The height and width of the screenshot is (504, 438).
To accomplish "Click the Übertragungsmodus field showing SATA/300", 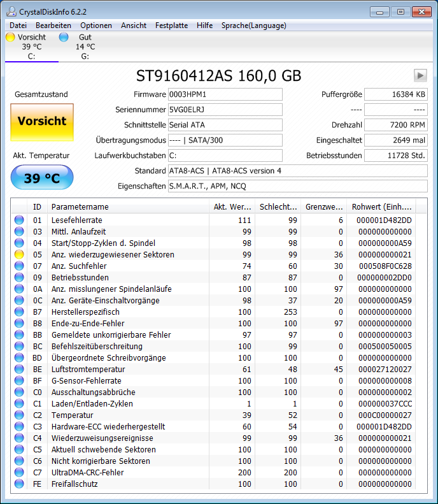I will pos(225,140).
